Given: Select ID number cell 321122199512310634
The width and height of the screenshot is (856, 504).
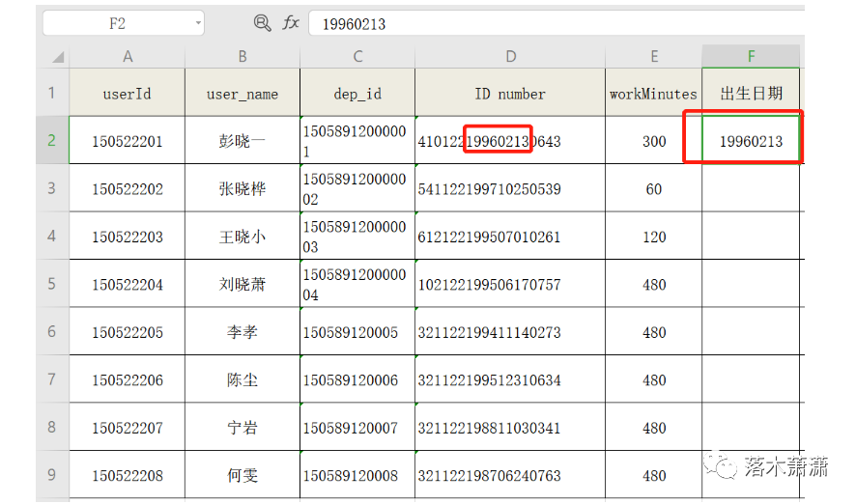Looking at the screenshot, I should [510, 379].
